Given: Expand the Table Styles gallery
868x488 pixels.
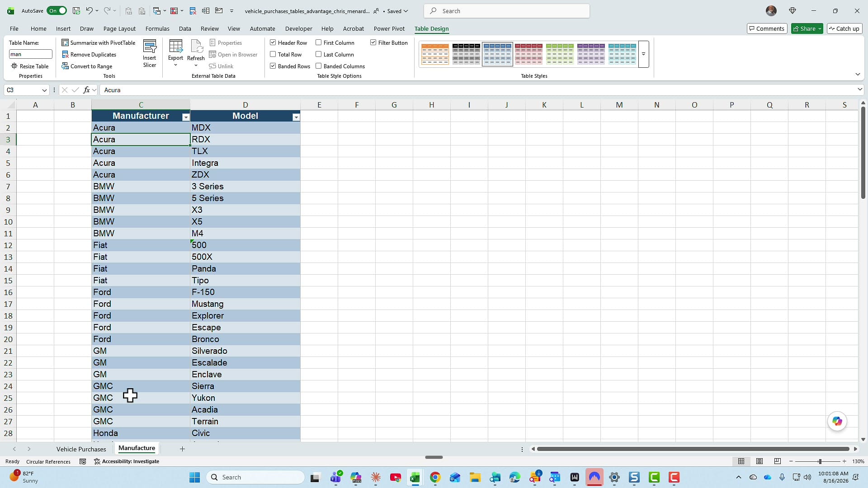Looking at the screenshot, I should (643, 54).
